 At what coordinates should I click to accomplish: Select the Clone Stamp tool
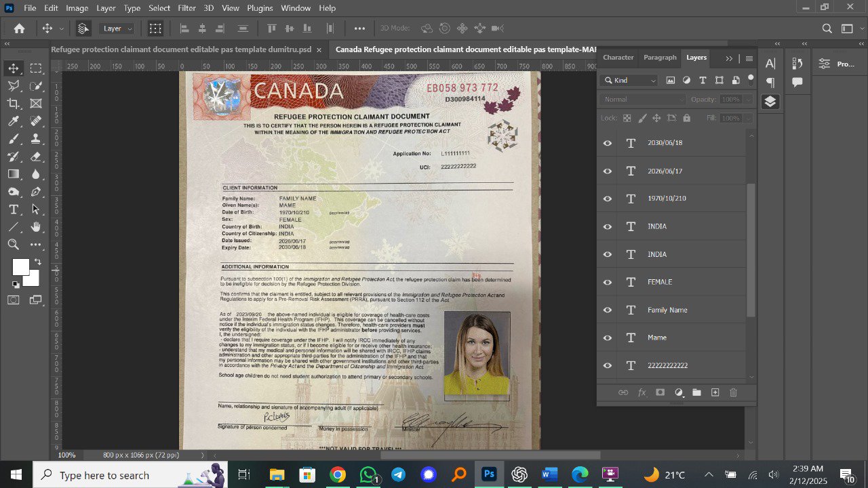tap(36, 139)
